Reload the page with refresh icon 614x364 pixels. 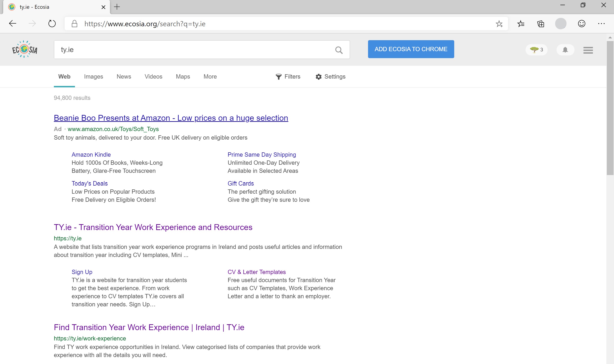pos(52,24)
